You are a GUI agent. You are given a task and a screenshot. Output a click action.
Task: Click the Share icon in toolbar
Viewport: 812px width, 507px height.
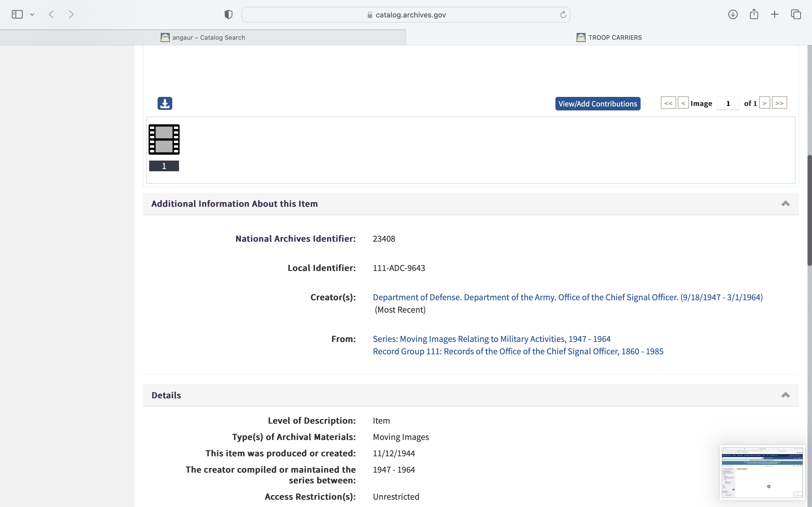(x=754, y=14)
